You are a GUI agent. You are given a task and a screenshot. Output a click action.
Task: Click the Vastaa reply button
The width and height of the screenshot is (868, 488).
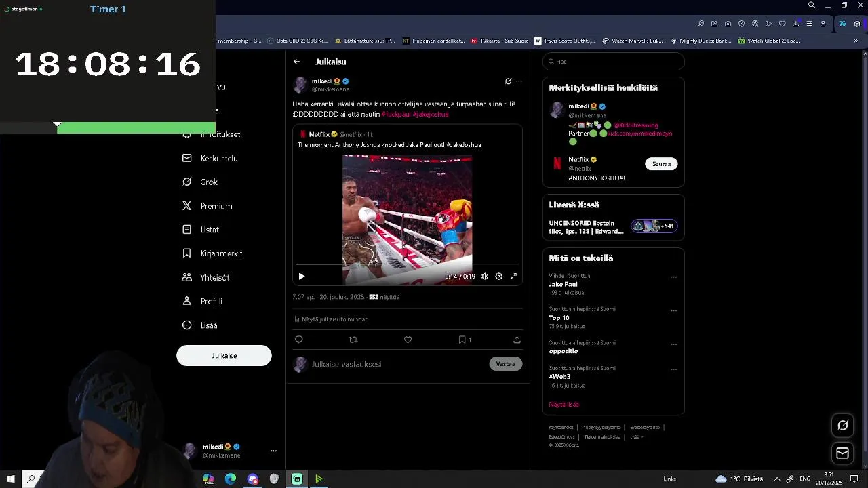coord(506,364)
